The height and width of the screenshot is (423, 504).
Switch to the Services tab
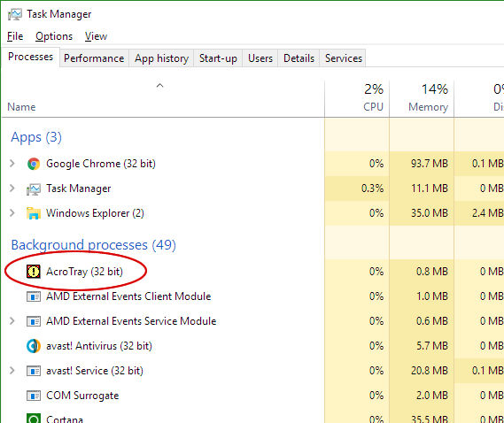pyautogui.click(x=344, y=58)
